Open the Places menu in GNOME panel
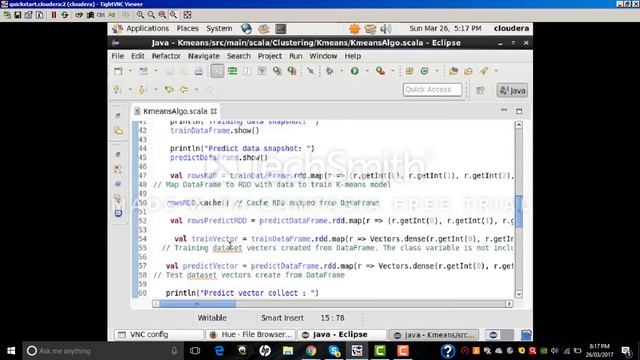The image size is (640, 360). 187,29
